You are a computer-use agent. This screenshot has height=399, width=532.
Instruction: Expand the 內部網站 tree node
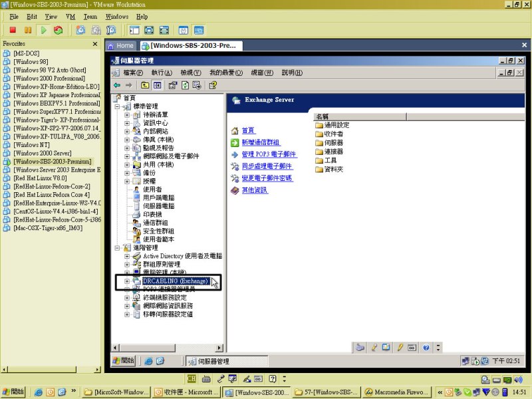(x=127, y=131)
